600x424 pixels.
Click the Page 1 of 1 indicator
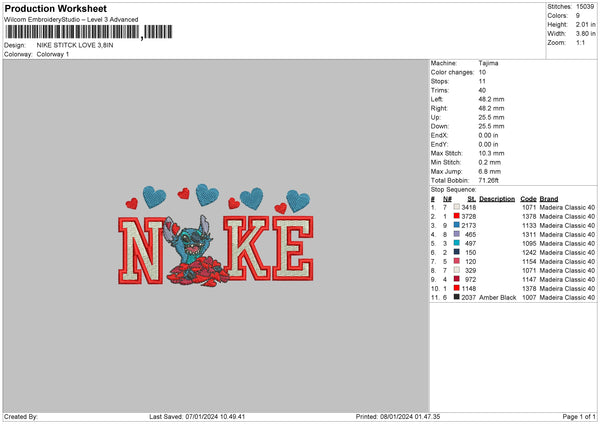pyautogui.click(x=579, y=416)
